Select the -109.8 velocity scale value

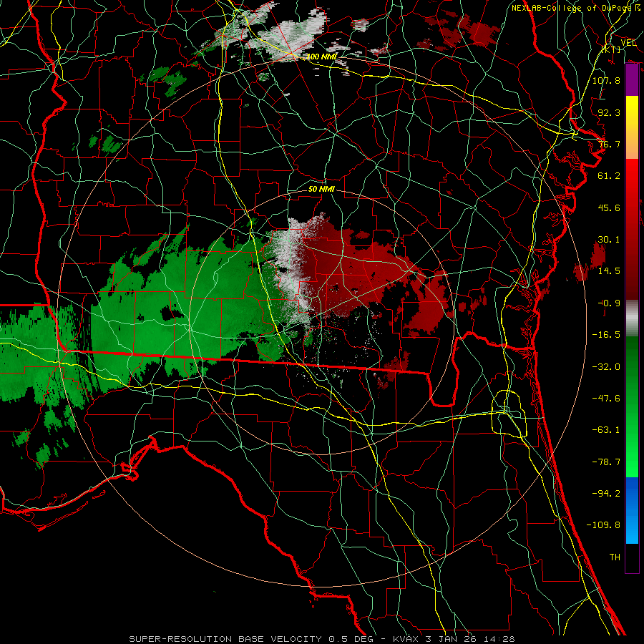pyautogui.click(x=603, y=525)
